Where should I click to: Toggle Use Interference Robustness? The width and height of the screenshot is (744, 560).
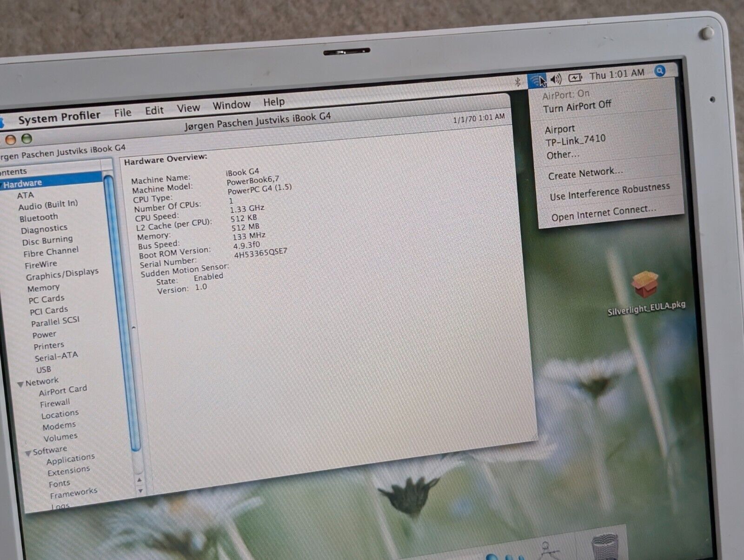tap(610, 192)
